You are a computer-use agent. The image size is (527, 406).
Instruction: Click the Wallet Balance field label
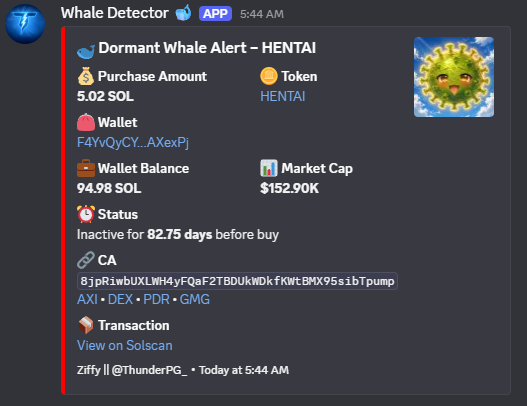click(144, 168)
